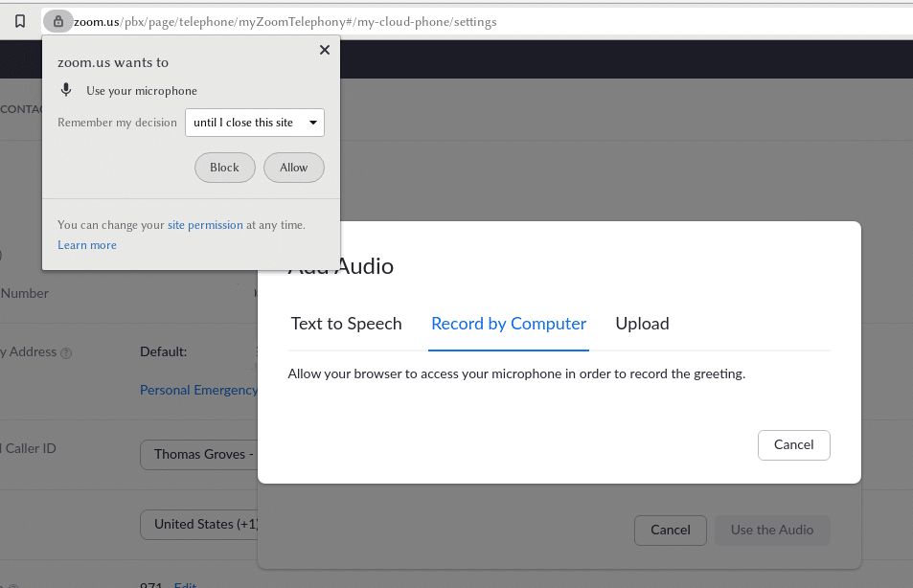Block microphone access for zoom.us
Image resolution: width=913 pixels, height=588 pixels.
click(224, 167)
